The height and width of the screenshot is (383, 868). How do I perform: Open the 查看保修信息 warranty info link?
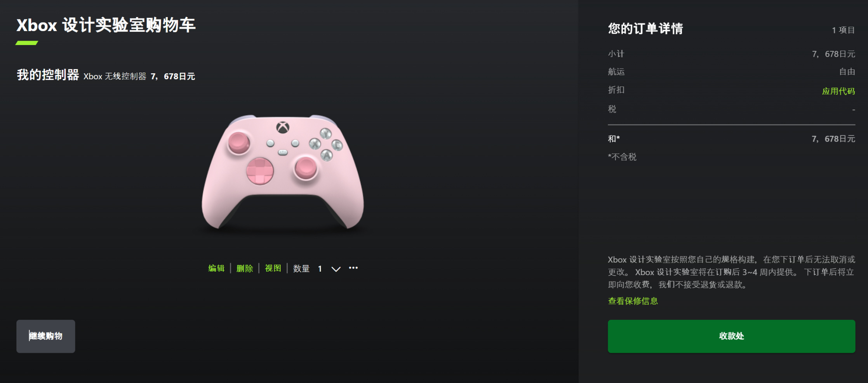633,301
